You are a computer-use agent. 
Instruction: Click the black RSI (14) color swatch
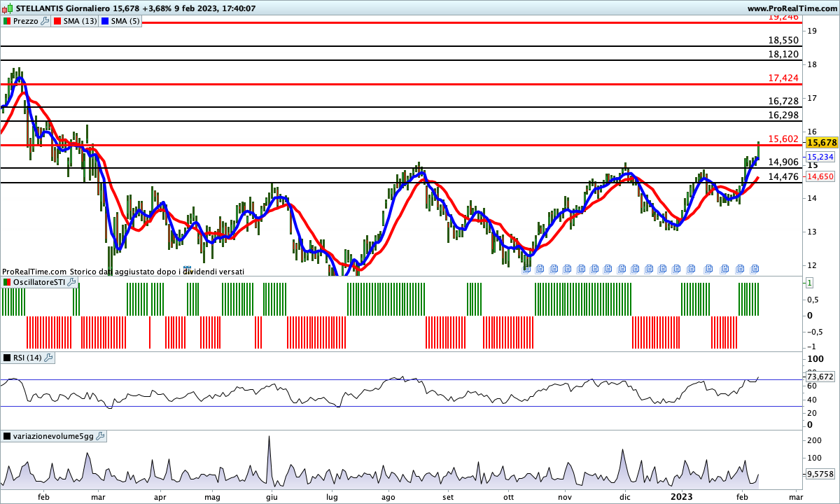point(7,358)
